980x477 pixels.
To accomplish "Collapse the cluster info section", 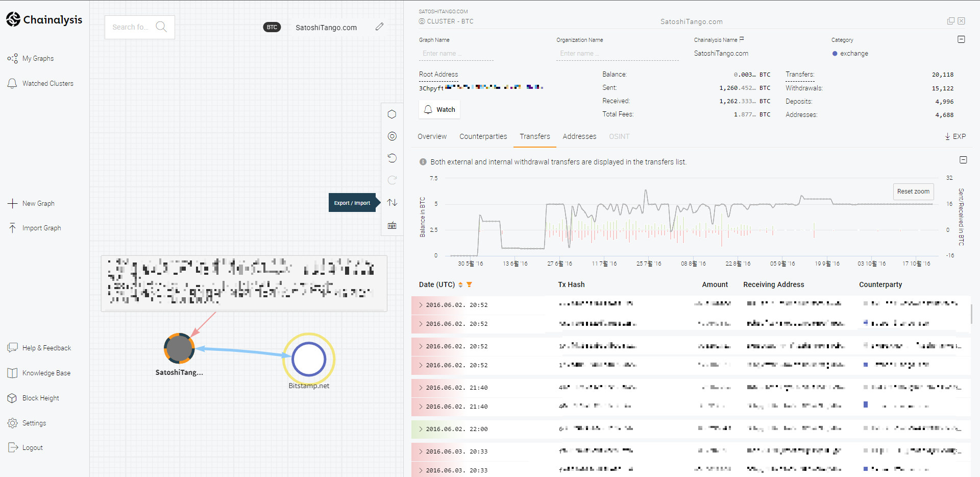I will click(961, 39).
